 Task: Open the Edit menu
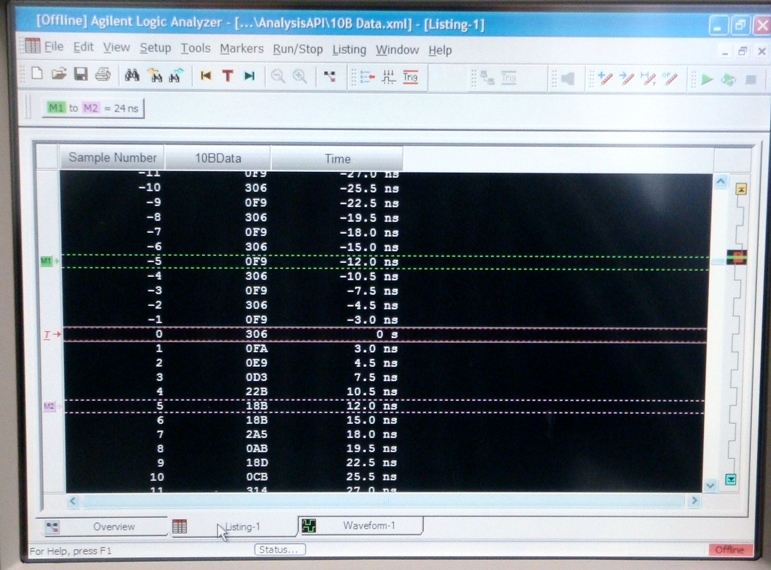(x=83, y=47)
